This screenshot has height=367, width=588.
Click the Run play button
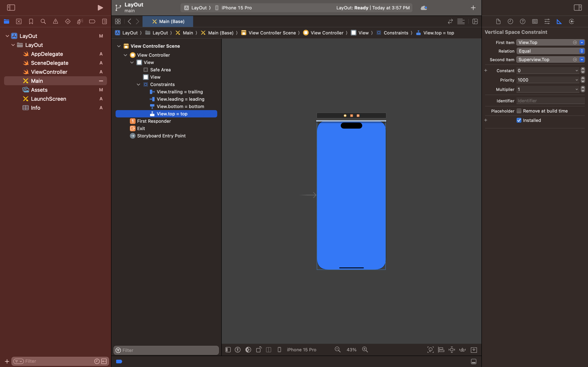pos(100,8)
